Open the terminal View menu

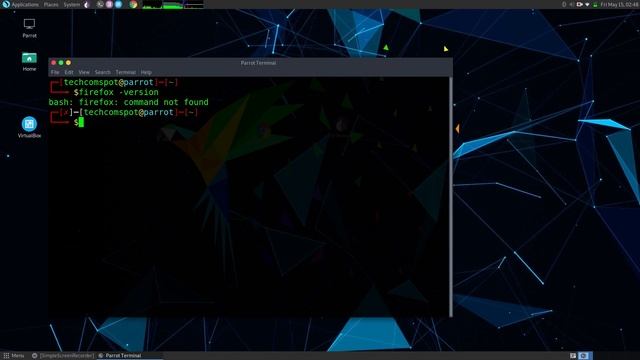84,72
